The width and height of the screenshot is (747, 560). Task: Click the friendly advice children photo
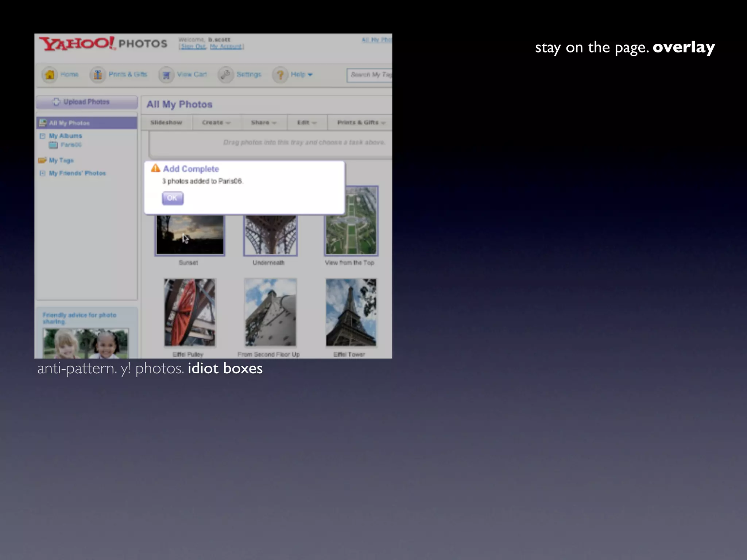[x=86, y=343]
